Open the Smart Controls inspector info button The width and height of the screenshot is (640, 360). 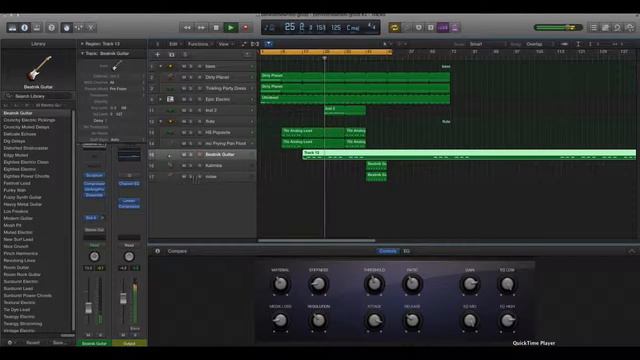(x=158, y=251)
